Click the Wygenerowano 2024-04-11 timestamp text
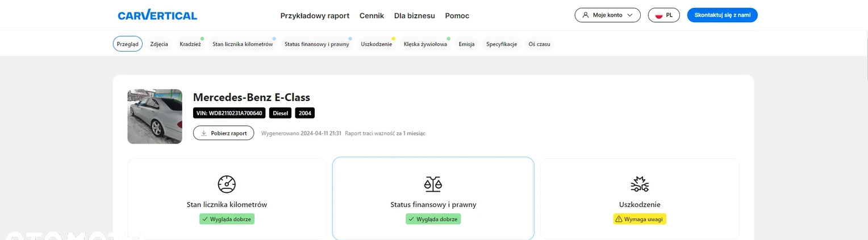The width and height of the screenshot is (868, 240). point(301,133)
